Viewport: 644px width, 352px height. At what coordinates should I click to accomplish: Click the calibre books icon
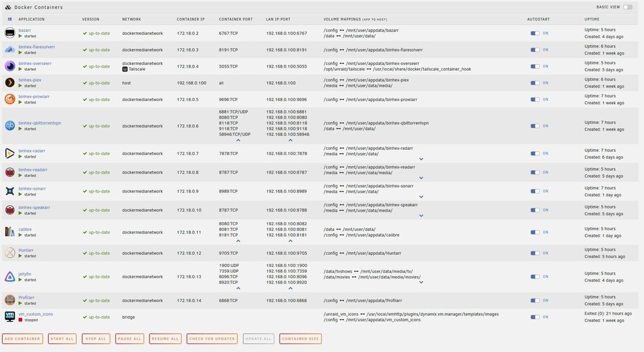[x=10, y=232]
